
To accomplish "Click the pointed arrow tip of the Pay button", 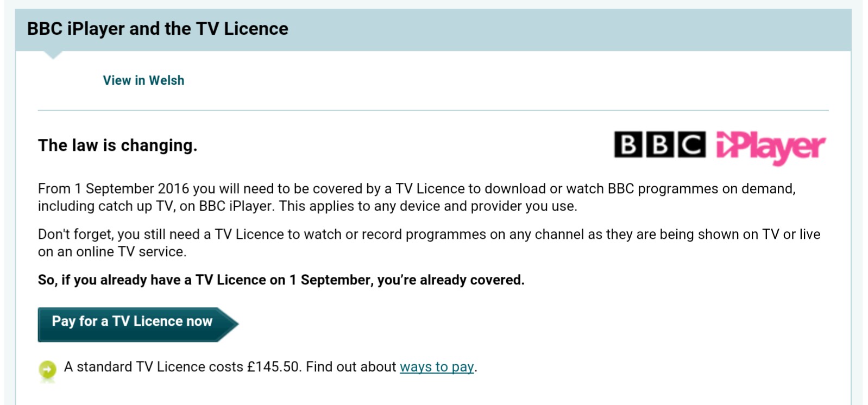I will tap(230, 325).
